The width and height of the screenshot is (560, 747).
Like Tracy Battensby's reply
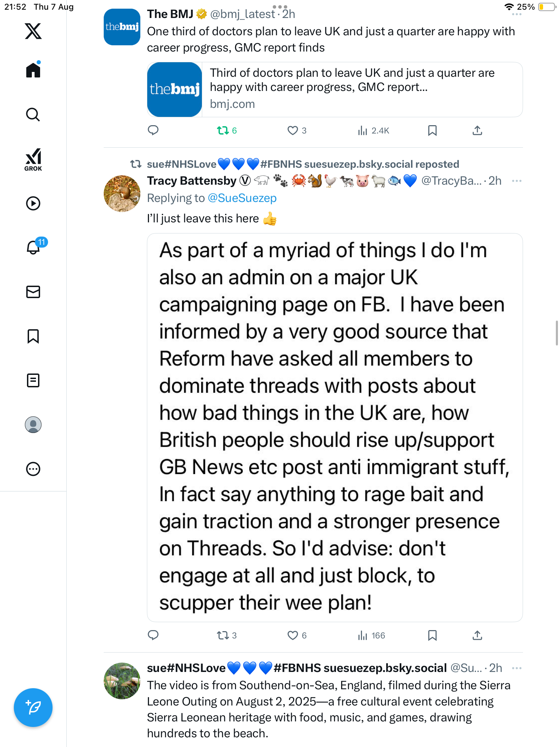[293, 635]
